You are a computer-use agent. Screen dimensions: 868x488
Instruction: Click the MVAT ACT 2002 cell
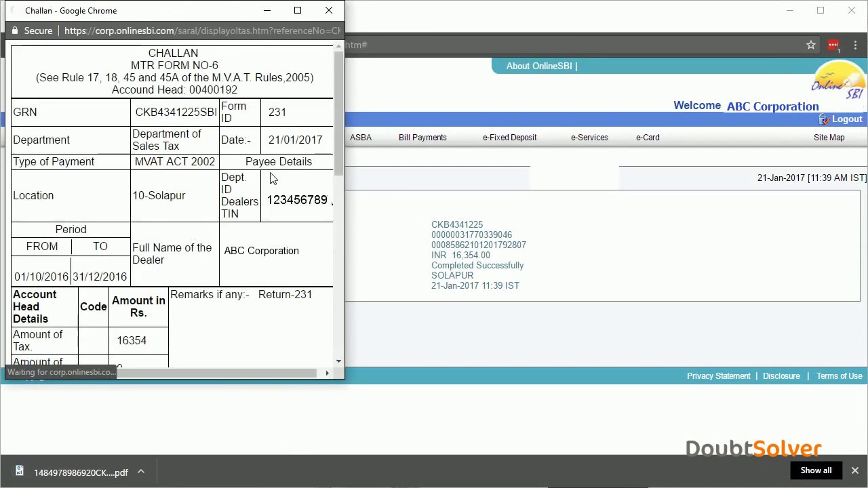pyautogui.click(x=175, y=162)
